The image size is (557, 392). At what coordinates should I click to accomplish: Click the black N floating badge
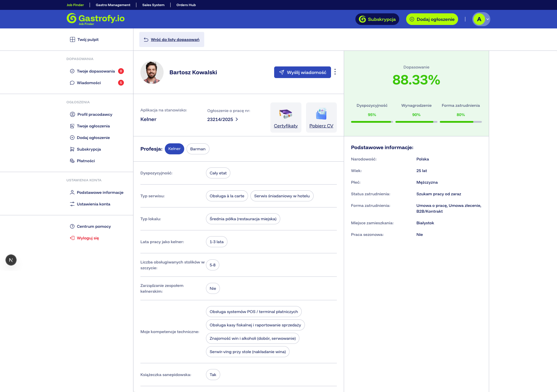tap(11, 260)
